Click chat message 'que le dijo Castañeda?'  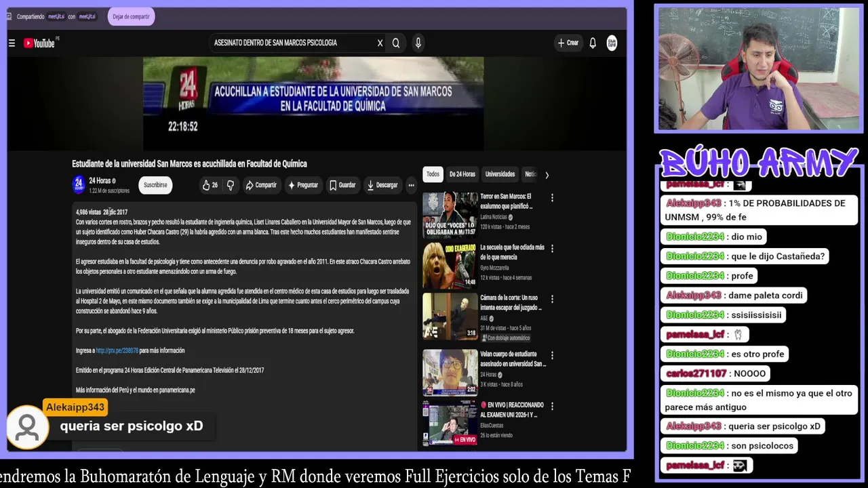tap(746, 256)
